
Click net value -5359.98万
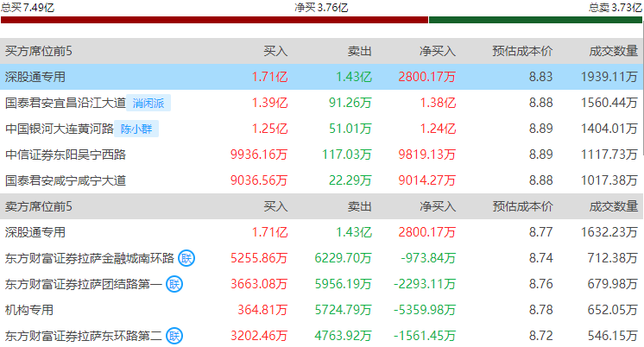[x=425, y=310]
